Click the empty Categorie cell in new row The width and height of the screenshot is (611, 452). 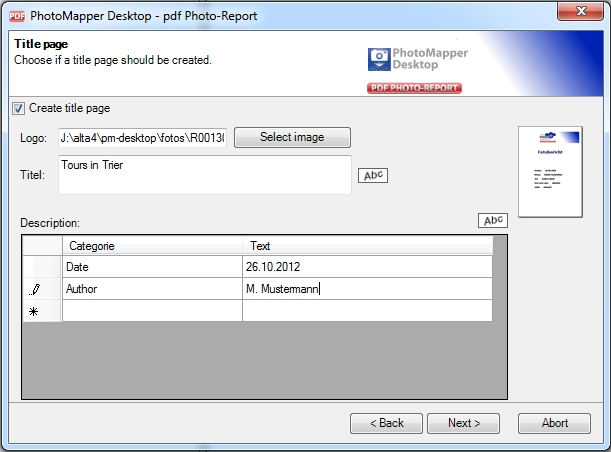(x=152, y=311)
